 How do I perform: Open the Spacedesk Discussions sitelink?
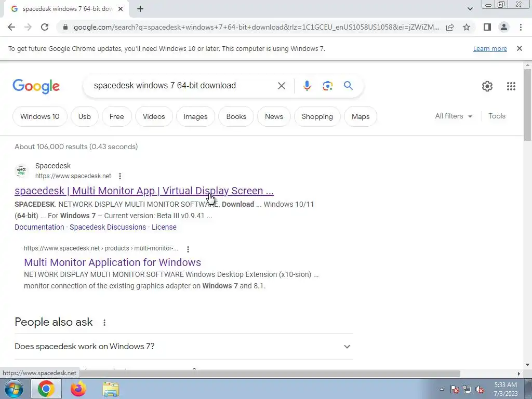(108, 227)
